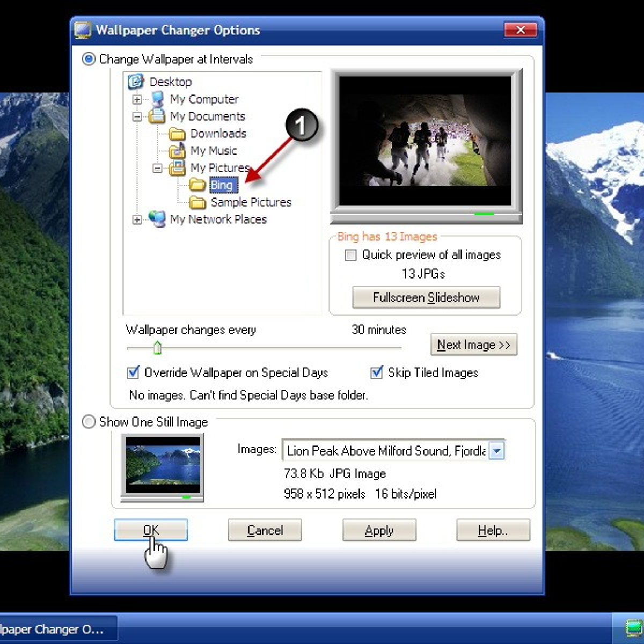This screenshot has width=644, height=644.
Task: Click the still image preview thumbnail
Action: tap(163, 465)
